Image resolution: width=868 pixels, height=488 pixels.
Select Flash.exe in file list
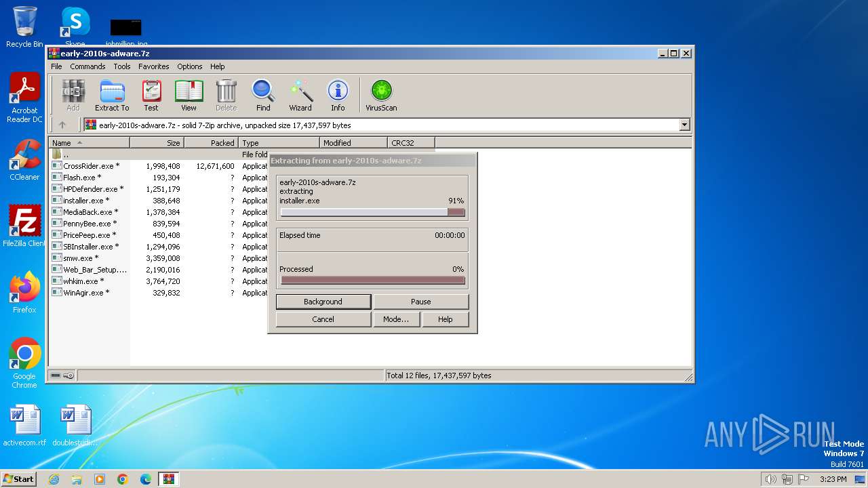[81, 178]
